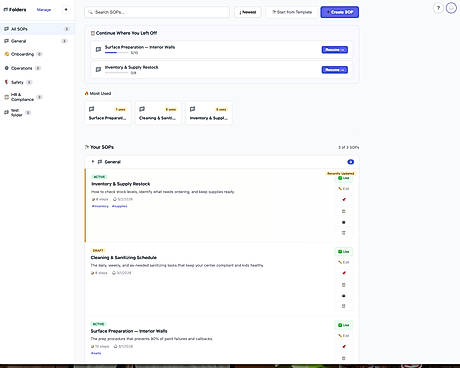Viewport: 460px width, 368px height.
Task: Click the Manage folders link
Action: coord(44,10)
